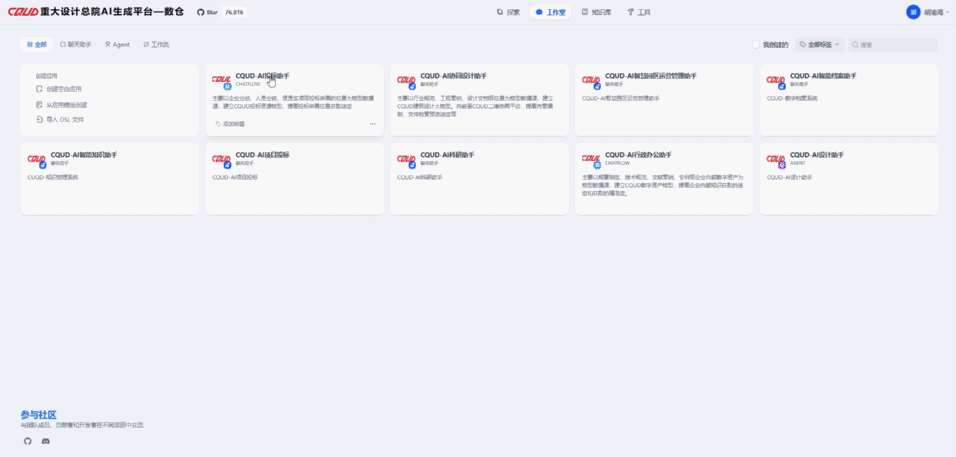
Task: Click the blank app file icon
Action: pyautogui.click(x=39, y=89)
